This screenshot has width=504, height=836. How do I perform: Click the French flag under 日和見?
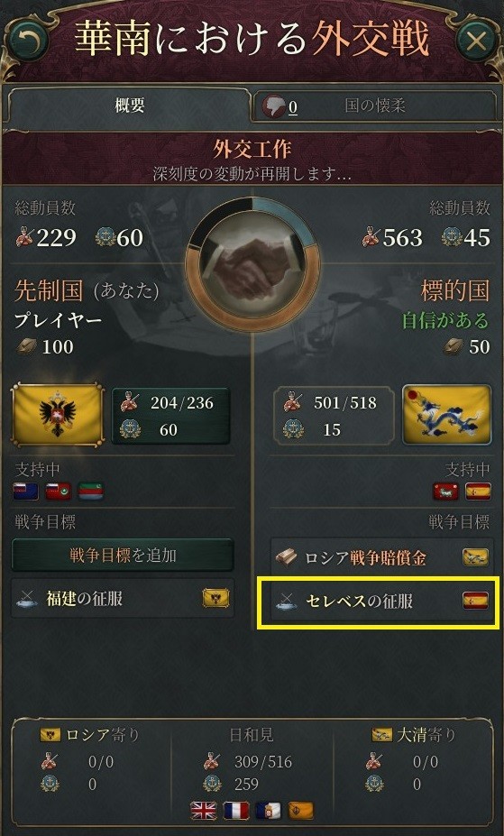click(x=236, y=811)
